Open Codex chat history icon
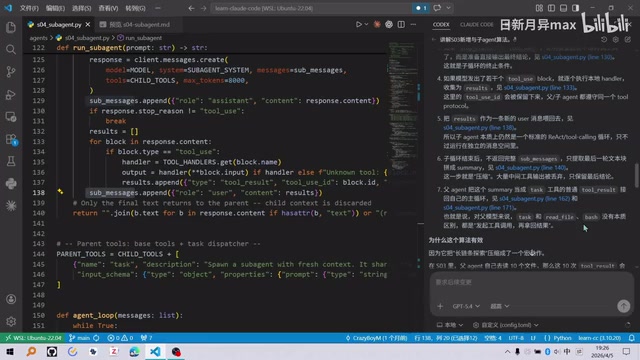 pyautogui.click(x=604, y=40)
